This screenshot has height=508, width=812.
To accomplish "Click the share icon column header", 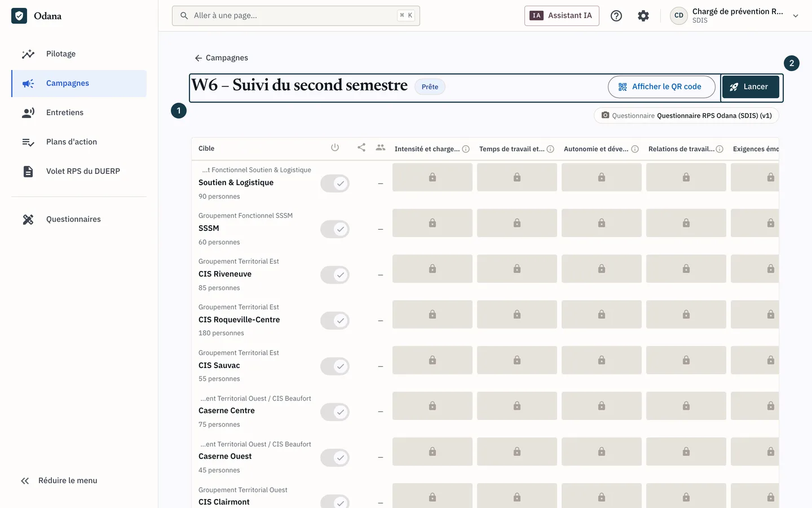I will tap(361, 148).
